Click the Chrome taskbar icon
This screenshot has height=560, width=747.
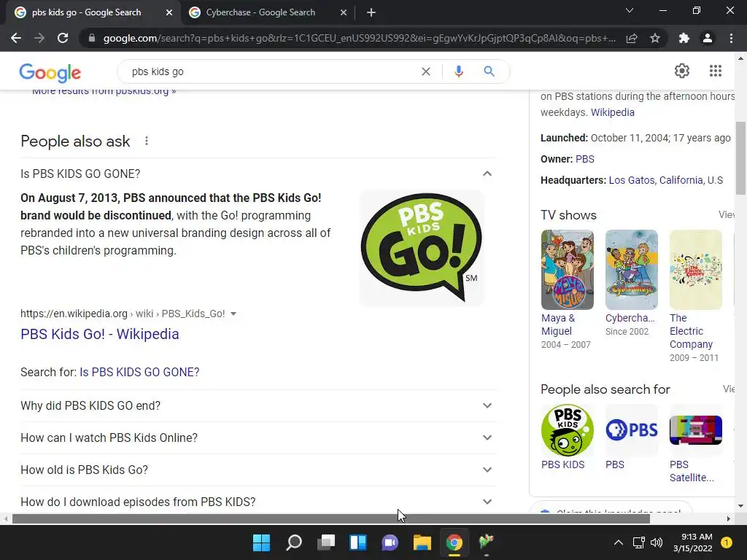point(454,542)
